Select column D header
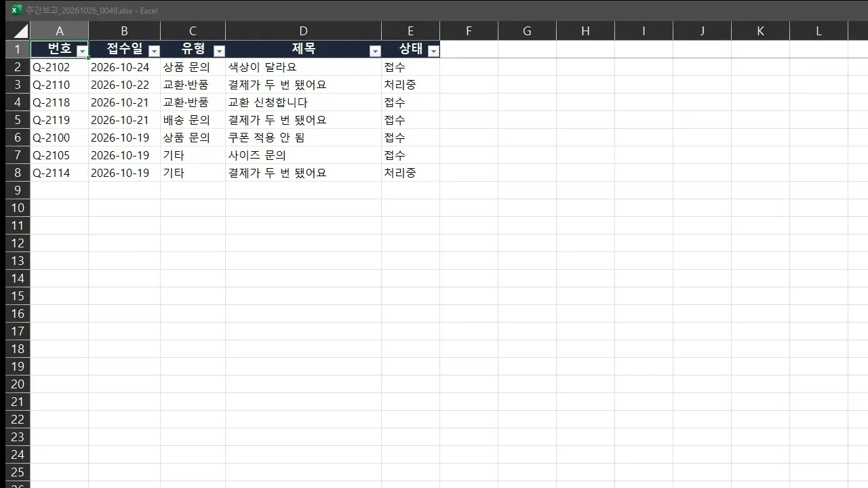Screen dimensions: 868x488 (x=303, y=30)
